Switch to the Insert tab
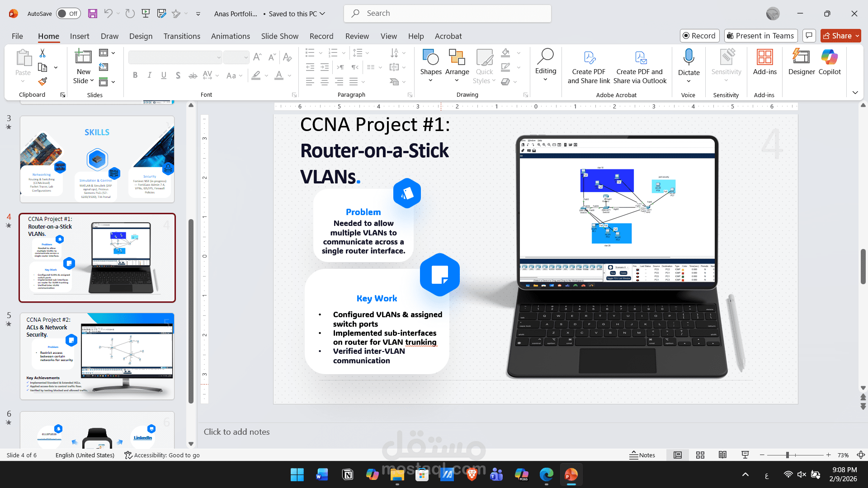This screenshot has width=868, height=488. [80, 36]
